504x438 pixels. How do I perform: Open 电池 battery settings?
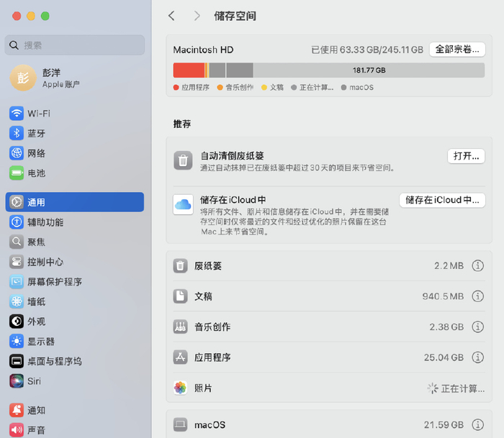click(x=75, y=173)
